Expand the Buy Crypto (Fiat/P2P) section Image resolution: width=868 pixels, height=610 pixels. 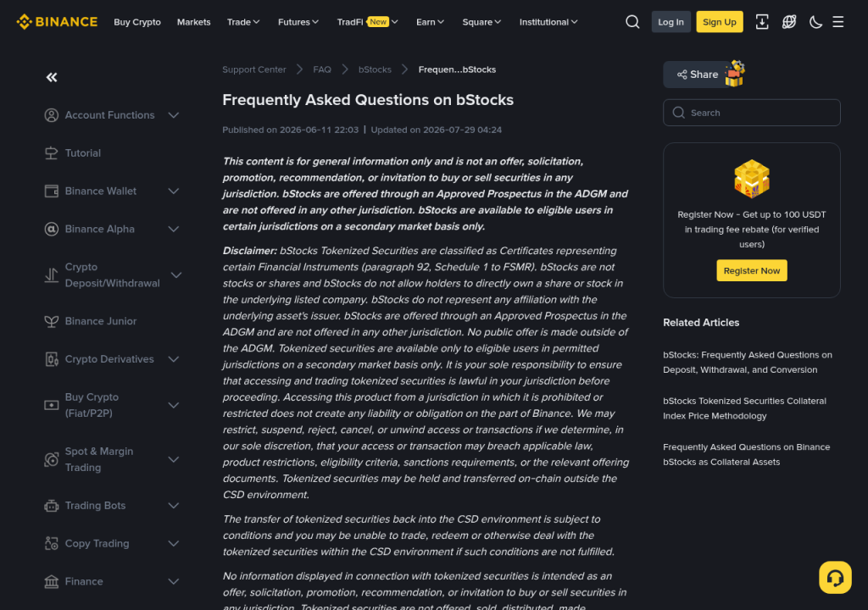(173, 405)
